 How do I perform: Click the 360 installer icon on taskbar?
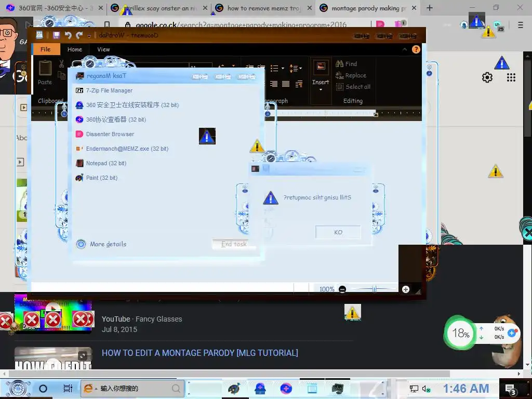pyautogui.click(x=260, y=389)
